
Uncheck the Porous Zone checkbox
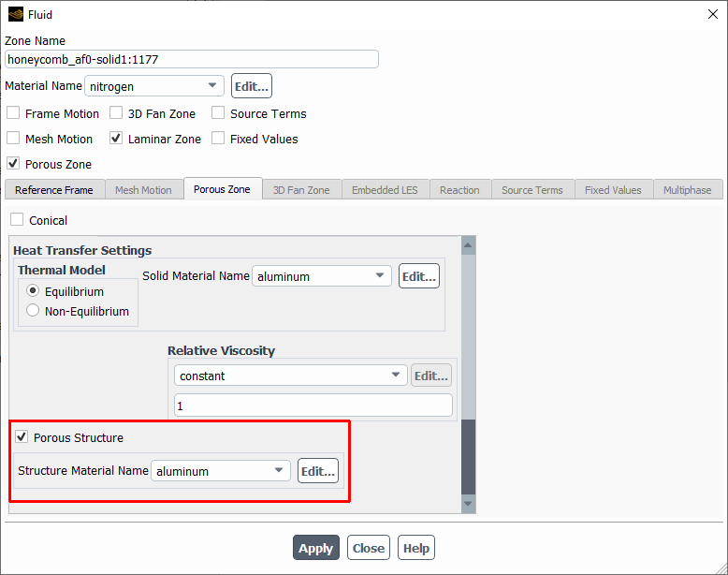click(13, 163)
